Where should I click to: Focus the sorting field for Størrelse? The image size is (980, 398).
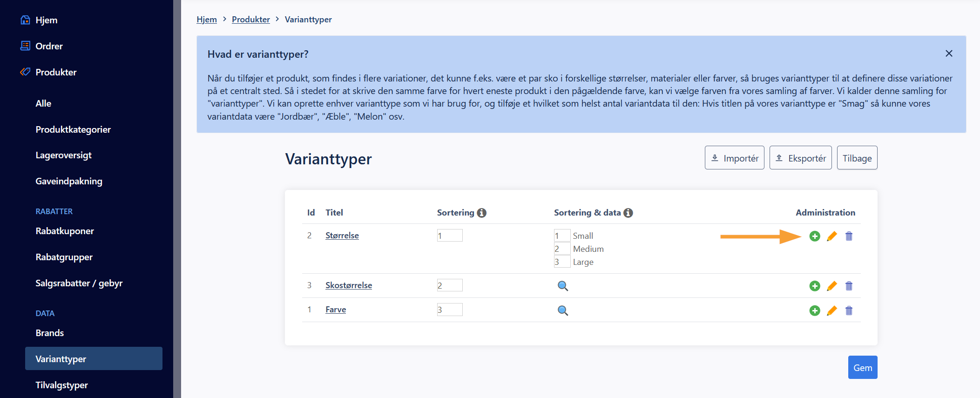pos(450,236)
